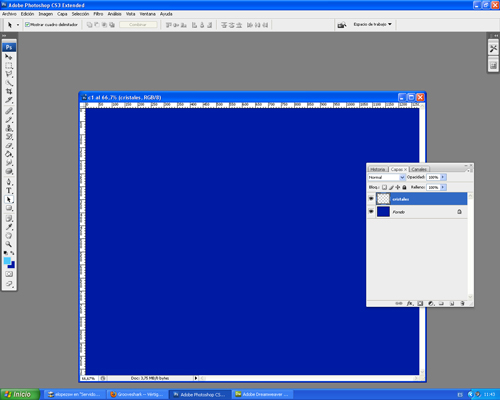Image resolution: width=500 pixels, height=400 pixels.
Task: Switch to the Canales tab
Action: point(419,169)
